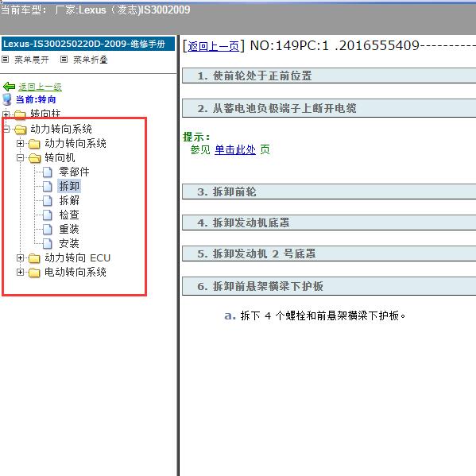This screenshot has width=476, height=476.
Task: Select the 电动转向系统 label
Action: [x=75, y=272]
